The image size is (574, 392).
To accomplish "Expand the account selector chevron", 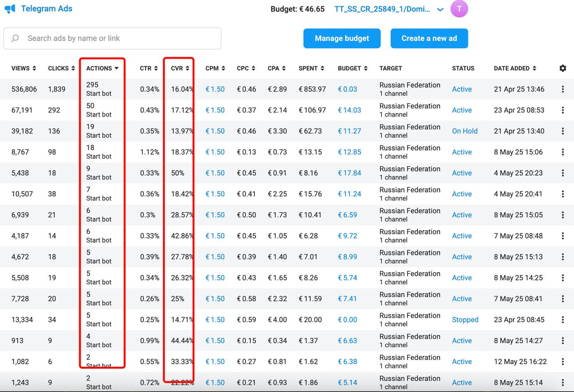I will 440,9.
